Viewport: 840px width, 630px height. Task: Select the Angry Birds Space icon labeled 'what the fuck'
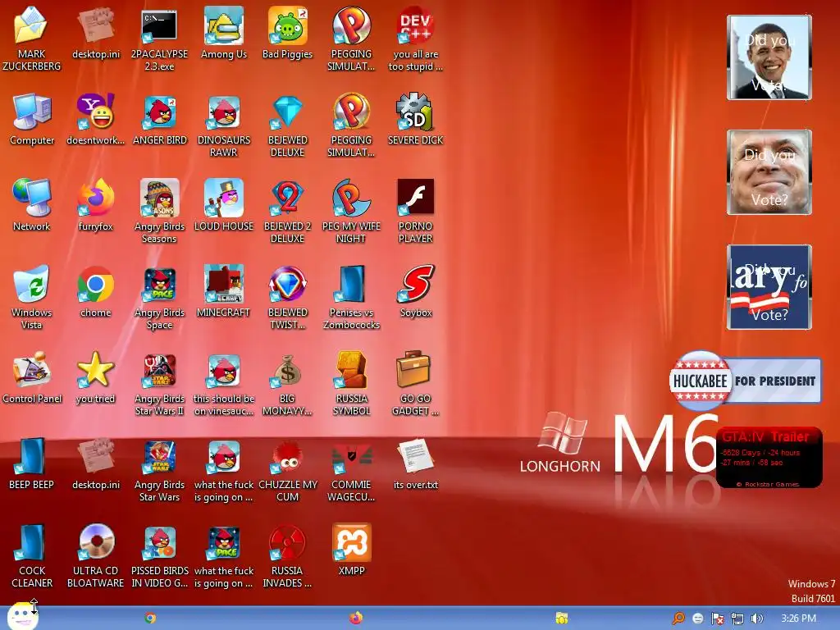223,542
